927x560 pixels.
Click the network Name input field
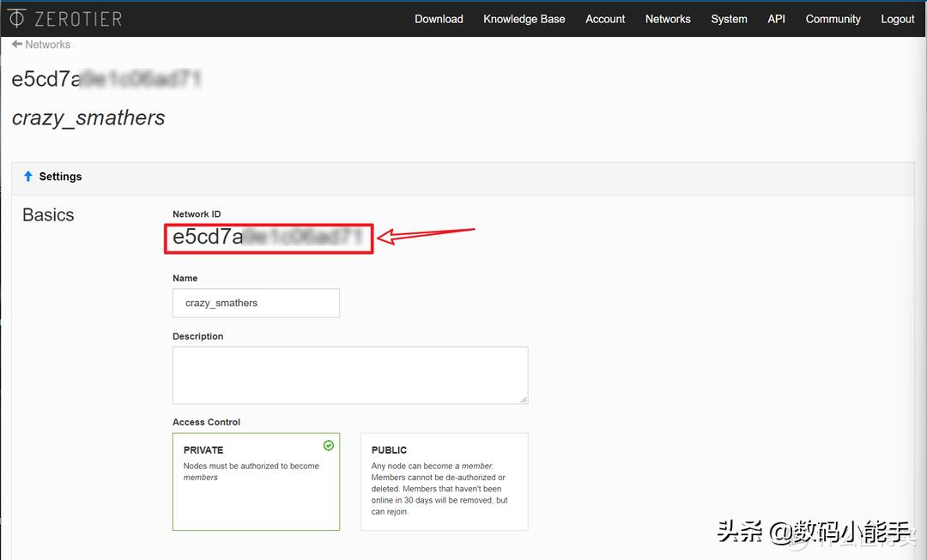256,303
